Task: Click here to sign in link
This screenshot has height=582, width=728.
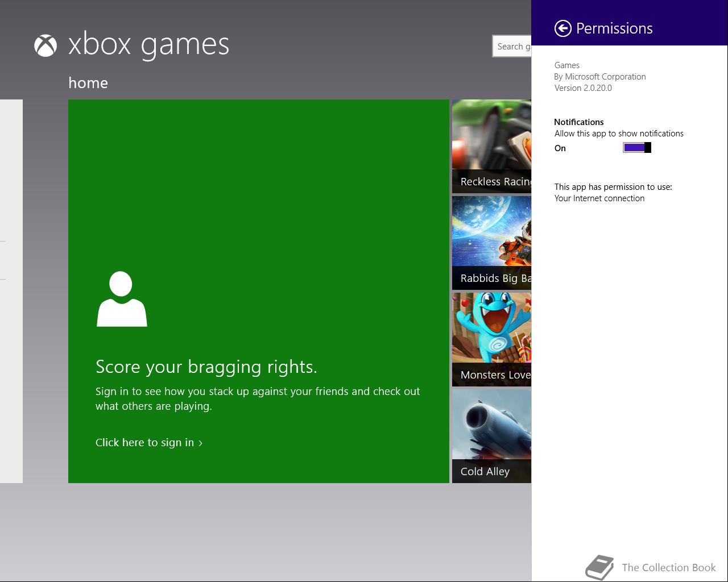Action: (149, 443)
